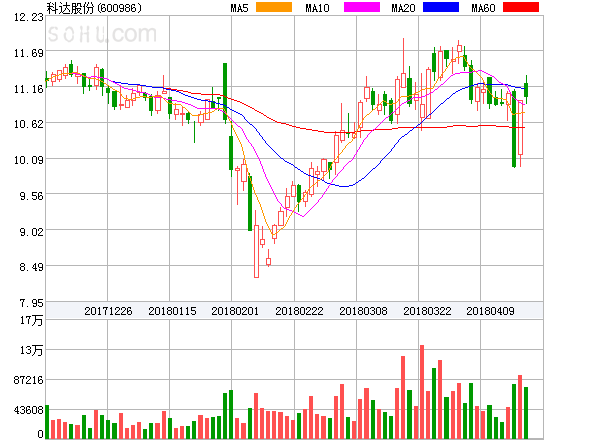Click the 43608 volume axis label
This screenshot has width=600, height=440.
point(29,410)
